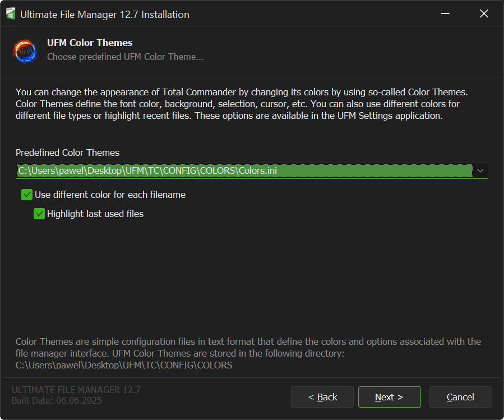
Task: Click the 'Predefined Color Themes' label
Action: pos(67,153)
